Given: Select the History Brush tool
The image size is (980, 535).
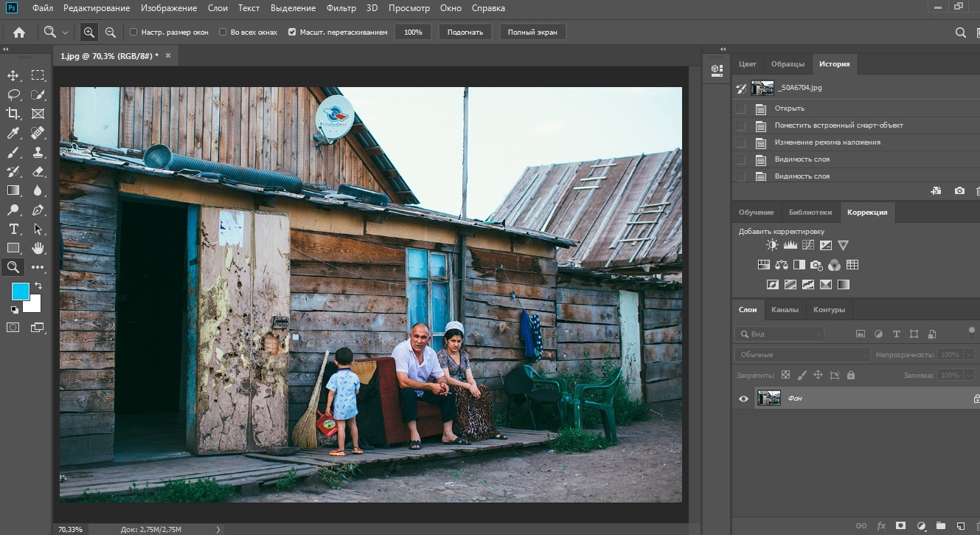Looking at the screenshot, I should pos(13,171).
